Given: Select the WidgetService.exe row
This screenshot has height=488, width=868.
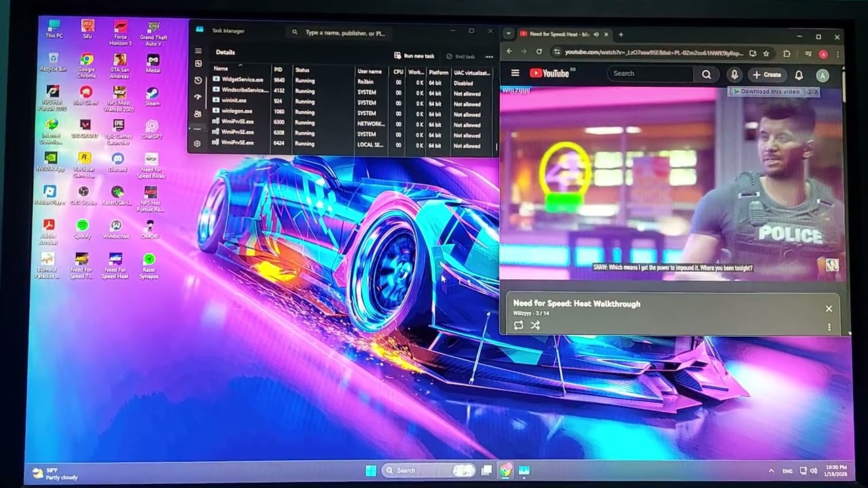Looking at the screenshot, I should (353, 81).
